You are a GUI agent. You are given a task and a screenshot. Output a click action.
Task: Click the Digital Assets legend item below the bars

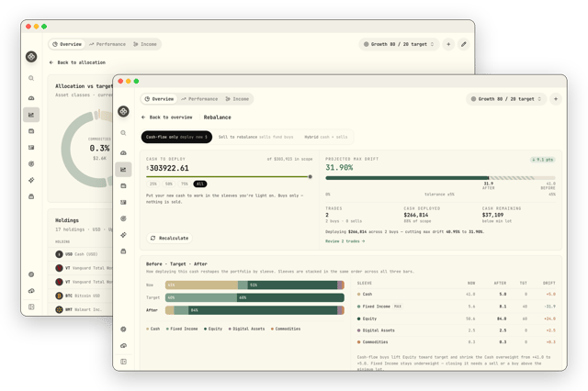[246, 329]
